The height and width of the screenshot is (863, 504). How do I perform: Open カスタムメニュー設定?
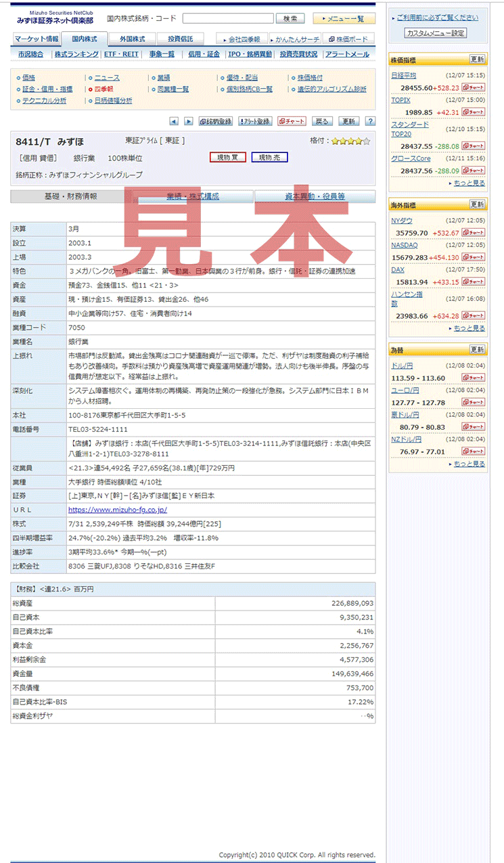[x=436, y=32]
